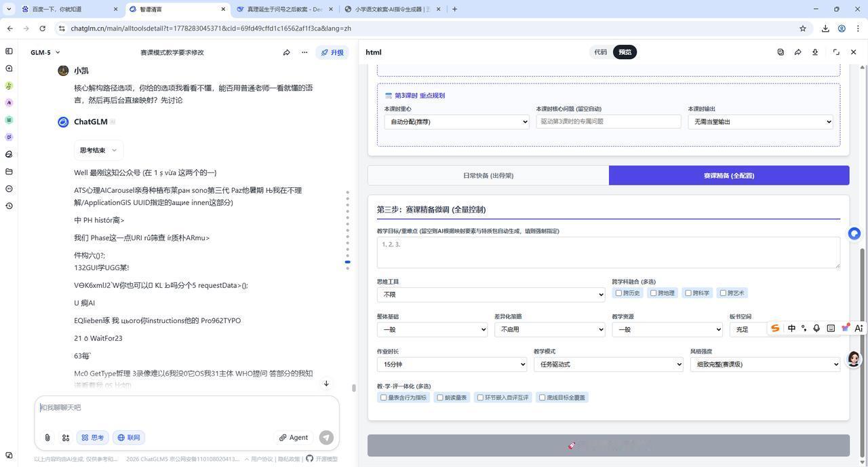Toggle the 联网 web search mode
This screenshot has width=868, height=467.
click(x=129, y=438)
